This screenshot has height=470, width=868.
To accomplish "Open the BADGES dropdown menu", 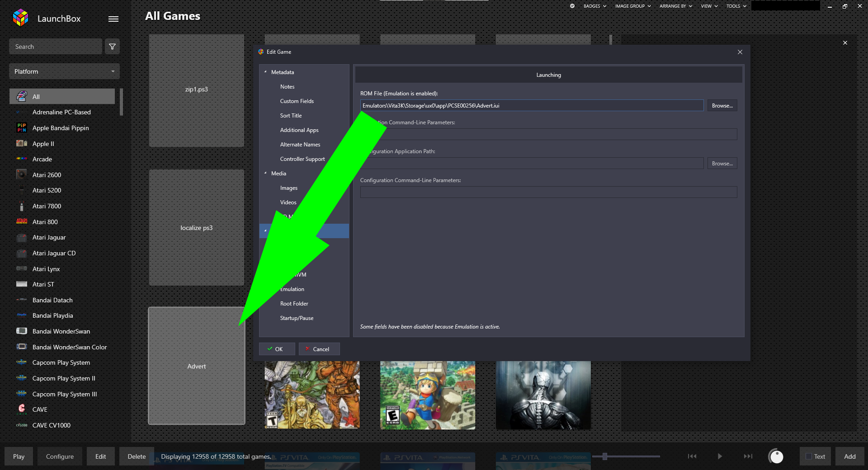I will click(594, 6).
